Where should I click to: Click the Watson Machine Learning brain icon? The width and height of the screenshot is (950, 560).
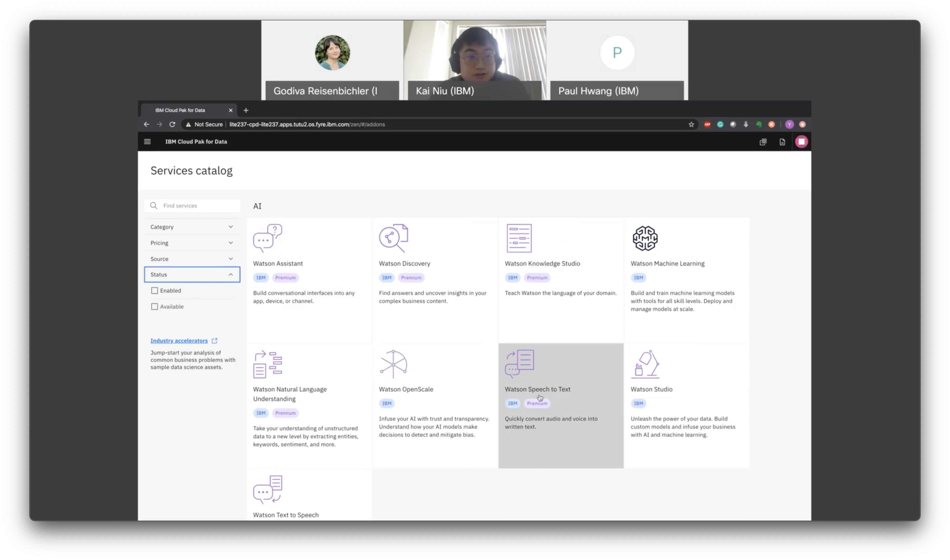click(645, 238)
